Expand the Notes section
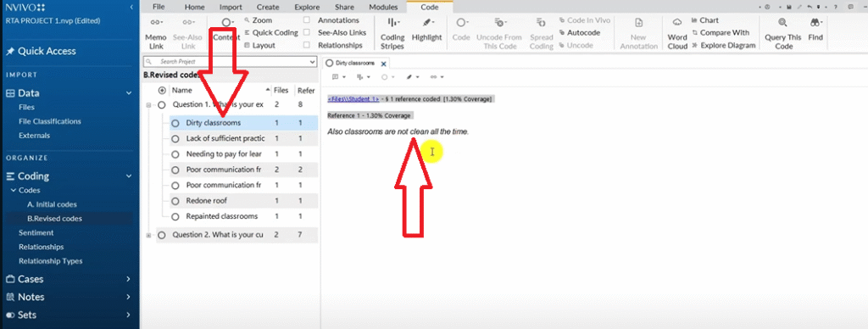Image resolution: width=868 pixels, height=329 pixels. (x=129, y=297)
